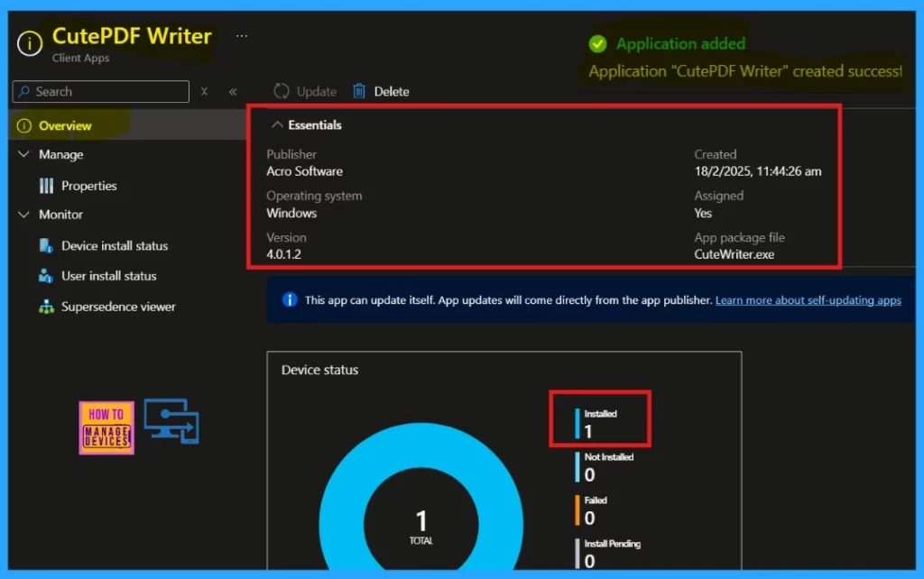Image resolution: width=924 pixels, height=579 pixels.
Task: Click the blue Not Installed color bar
Action: 577,466
